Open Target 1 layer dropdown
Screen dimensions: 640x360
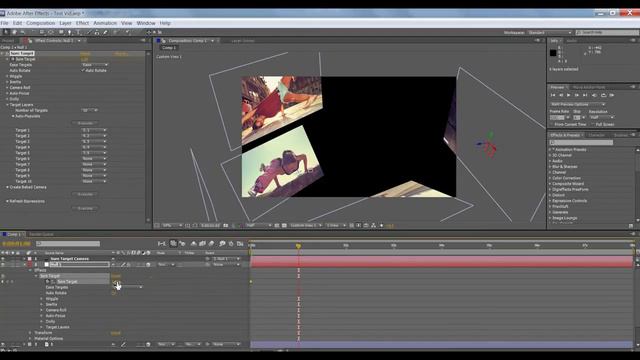(x=94, y=130)
